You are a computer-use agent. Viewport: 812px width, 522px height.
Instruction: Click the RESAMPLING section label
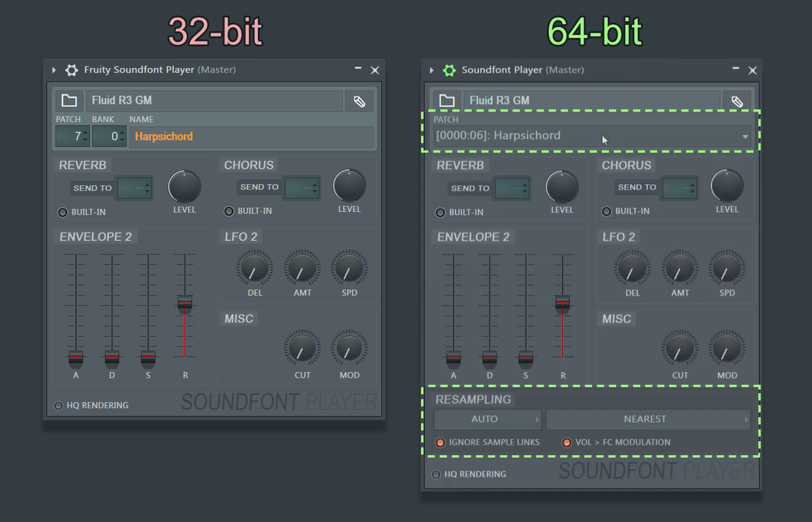[473, 399]
